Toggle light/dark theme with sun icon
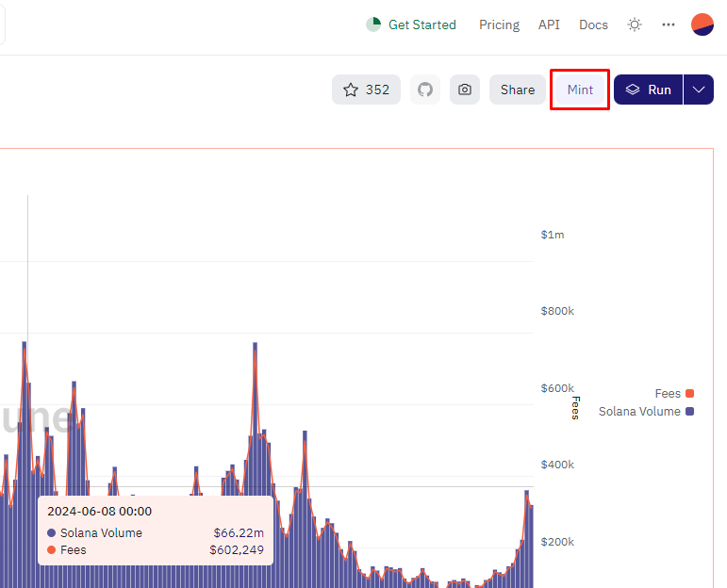Viewport: 727px width, 588px height. (x=635, y=24)
